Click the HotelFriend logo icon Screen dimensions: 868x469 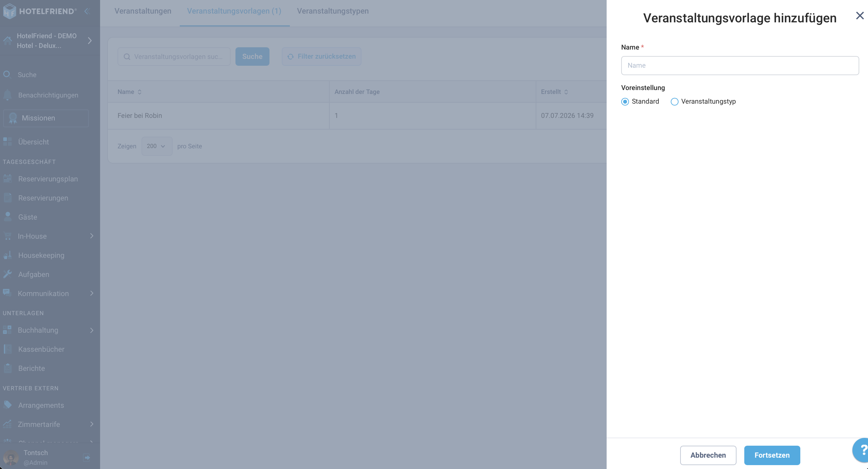click(9, 11)
